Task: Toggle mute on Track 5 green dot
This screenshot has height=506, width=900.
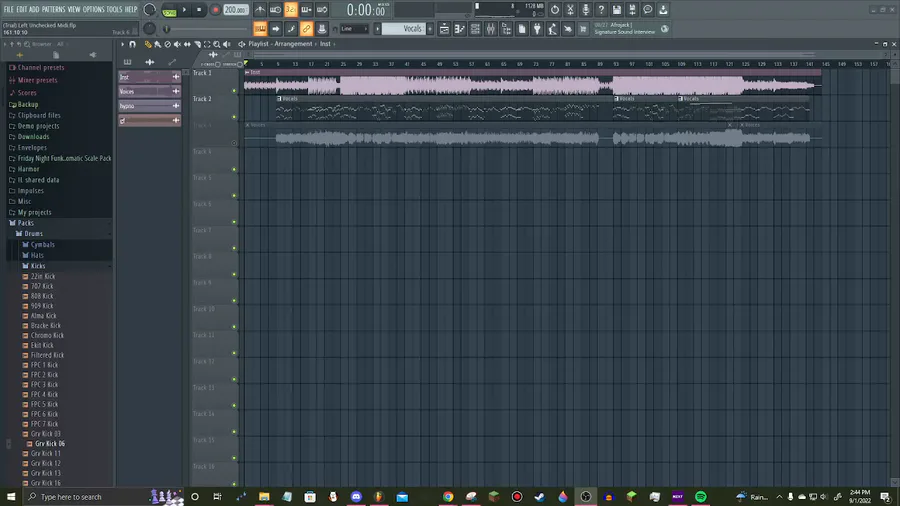Action: [x=234, y=196]
